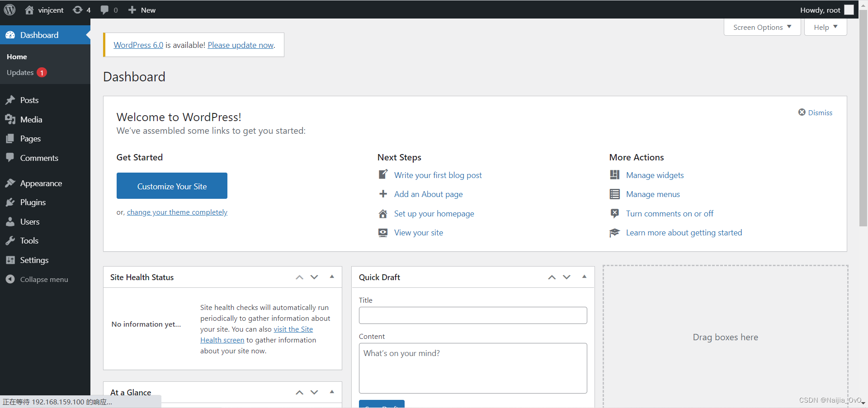Click the house icon beside Set up your homepage
868x408 pixels.
click(x=383, y=213)
